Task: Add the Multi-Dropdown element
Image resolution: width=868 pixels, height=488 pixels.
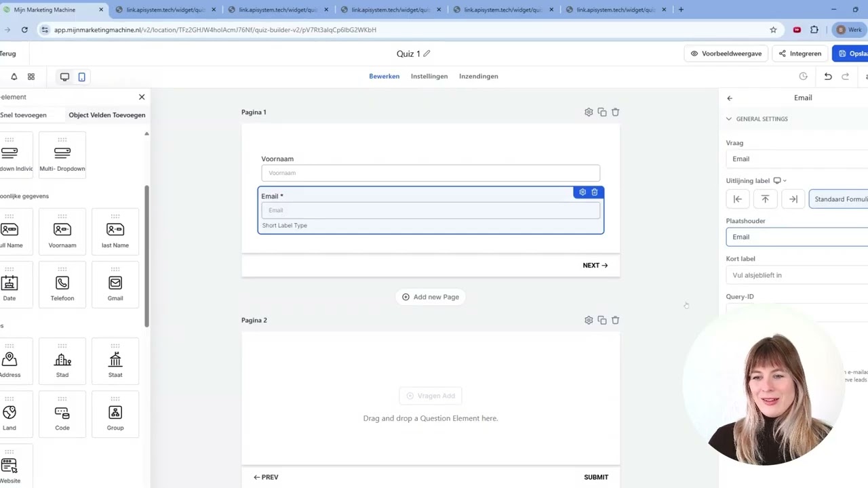Action: (62, 155)
